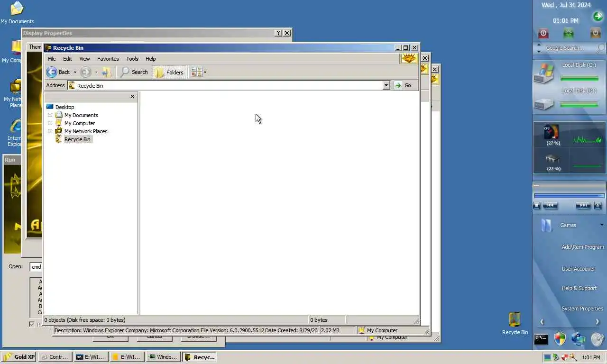Open the Views icon in toolbar
Screen dimensions: 607x364
click(196, 72)
